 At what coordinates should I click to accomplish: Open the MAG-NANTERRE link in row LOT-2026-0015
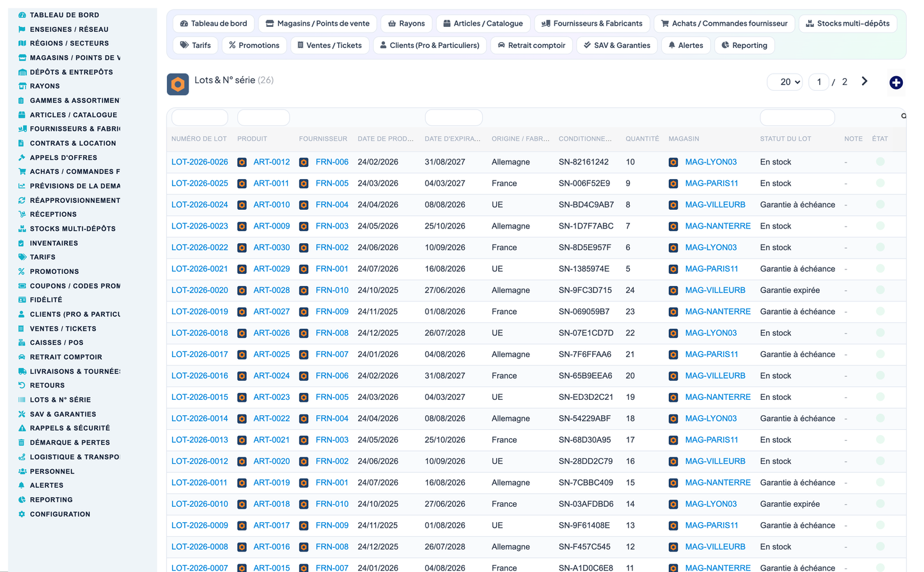717,397
